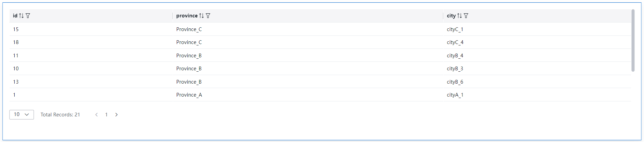This screenshot has width=644, height=142.
Task: Open filter for id column
Action: click(x=28, y=16)
